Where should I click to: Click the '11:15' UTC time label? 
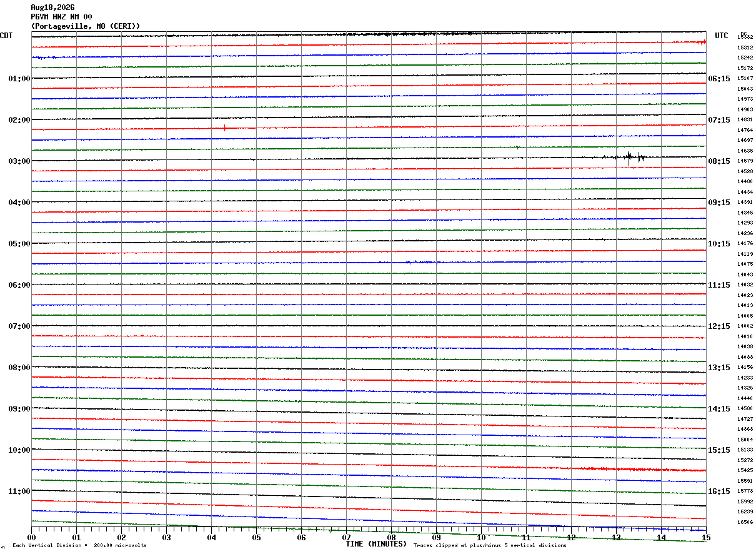click(719, 285)
